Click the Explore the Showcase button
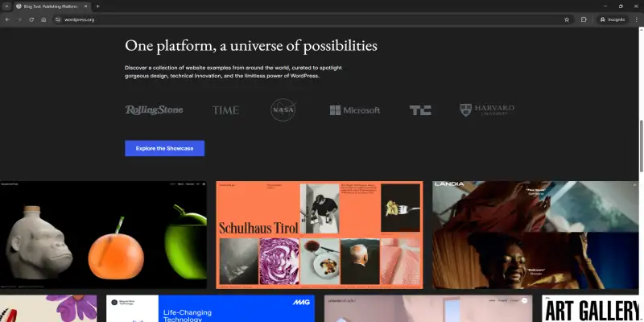This screenshot has width=644, height=322. coord(164,148)
